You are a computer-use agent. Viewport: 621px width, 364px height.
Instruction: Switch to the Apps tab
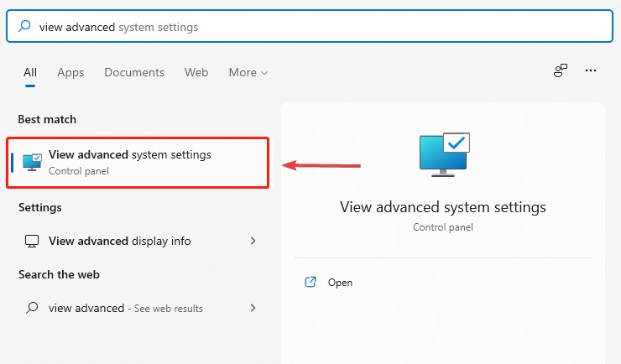pyautogui.click(x=70, y=72)
